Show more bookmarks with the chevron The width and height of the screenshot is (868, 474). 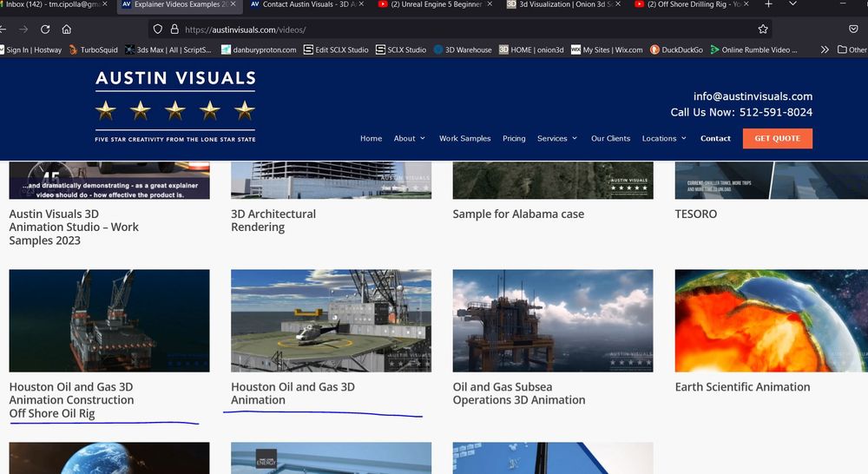pos(824,50)
